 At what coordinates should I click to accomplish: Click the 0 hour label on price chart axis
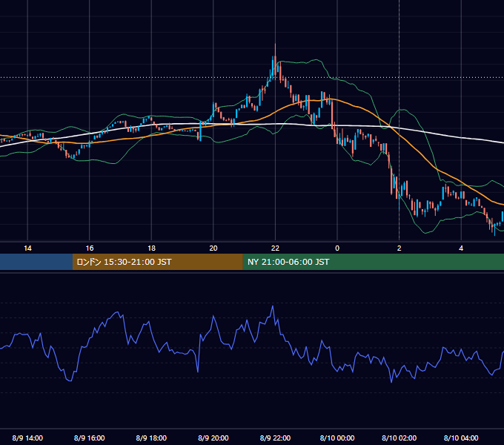(x=337, y=248)
